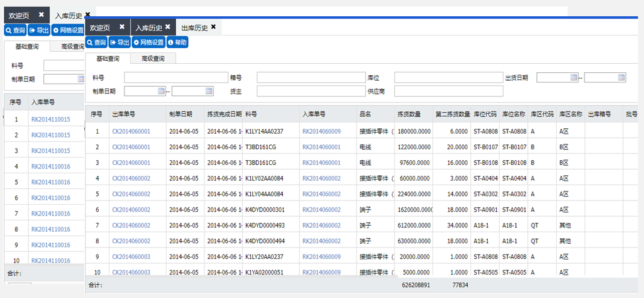
Task: Close the 欢迎页 tab in front window
Action: click(122, 26)
